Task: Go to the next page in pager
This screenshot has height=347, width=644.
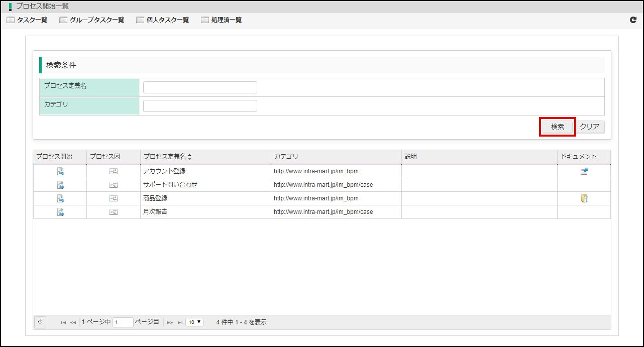Action: [x=170, y=322]
